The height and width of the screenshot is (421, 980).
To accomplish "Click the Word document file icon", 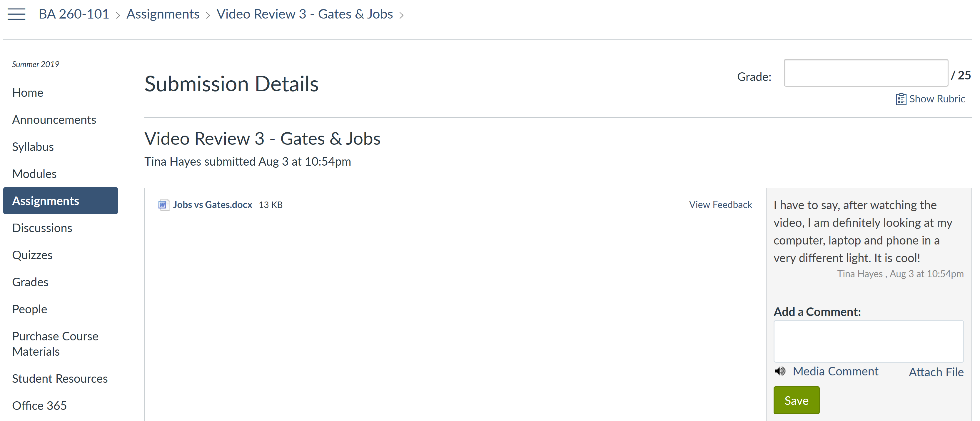I will [163, 205].
